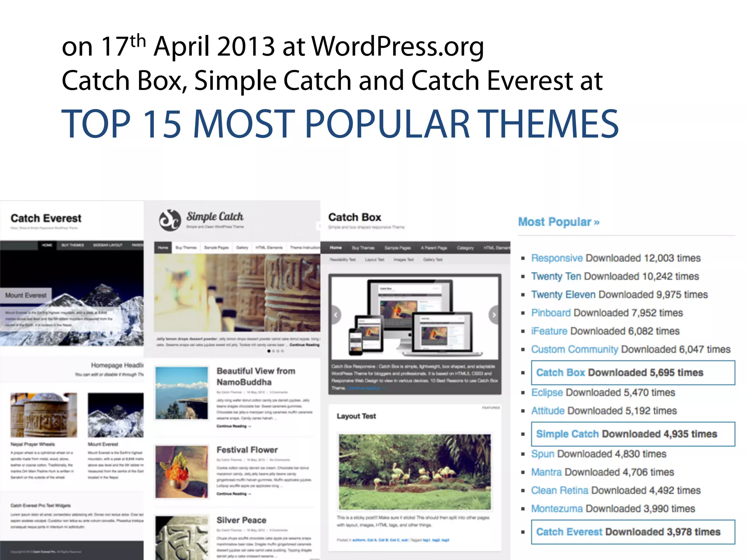The width and height of the screenshot is (747, 560).
Task: Open the Silver Peace post title
Action: (241, 520)
